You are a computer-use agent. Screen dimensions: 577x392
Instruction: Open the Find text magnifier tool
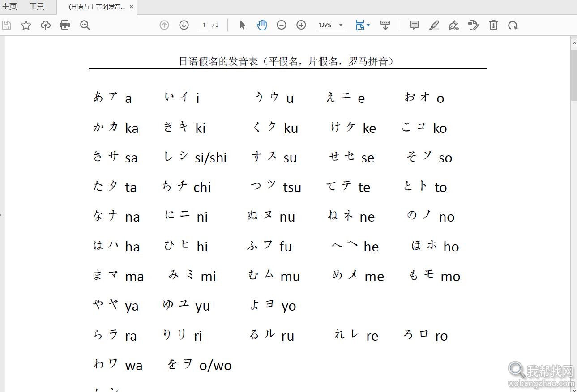click(x=85, y=25)
